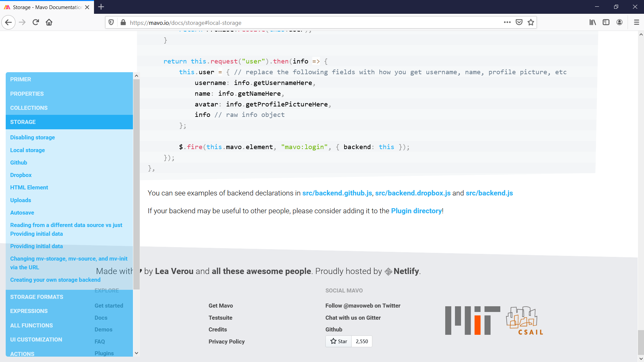The width and height of the screenshot is (644, 362).
Task: Open src/backend.github.js source link
Action: point(337,193)
